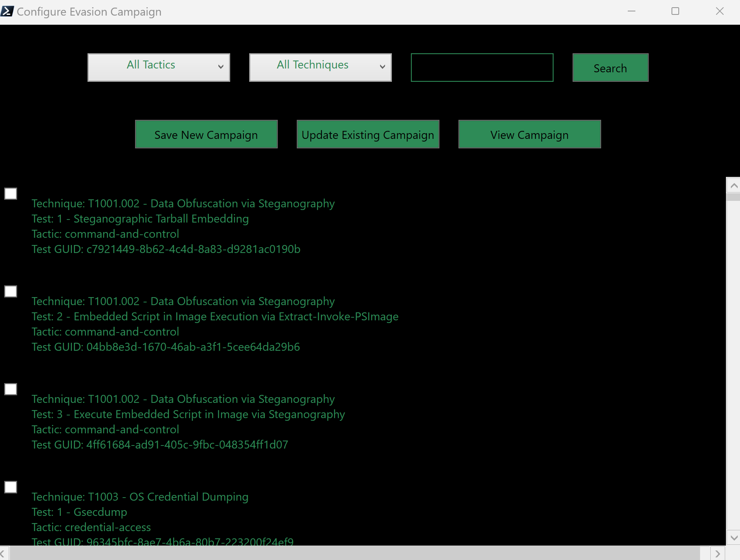Click the horizontal scrollbar right arrow
This screenshot has width=740, height=560.
pos(718,554)
